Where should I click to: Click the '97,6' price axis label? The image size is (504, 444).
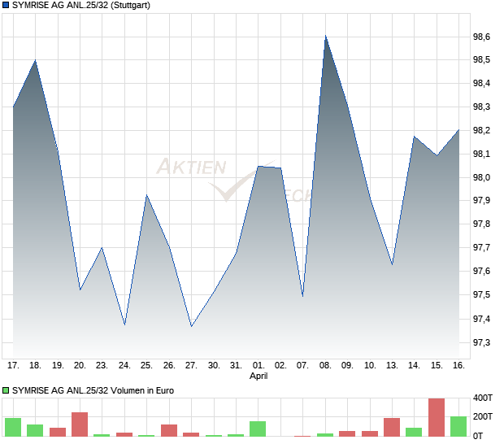click(481, 271)
